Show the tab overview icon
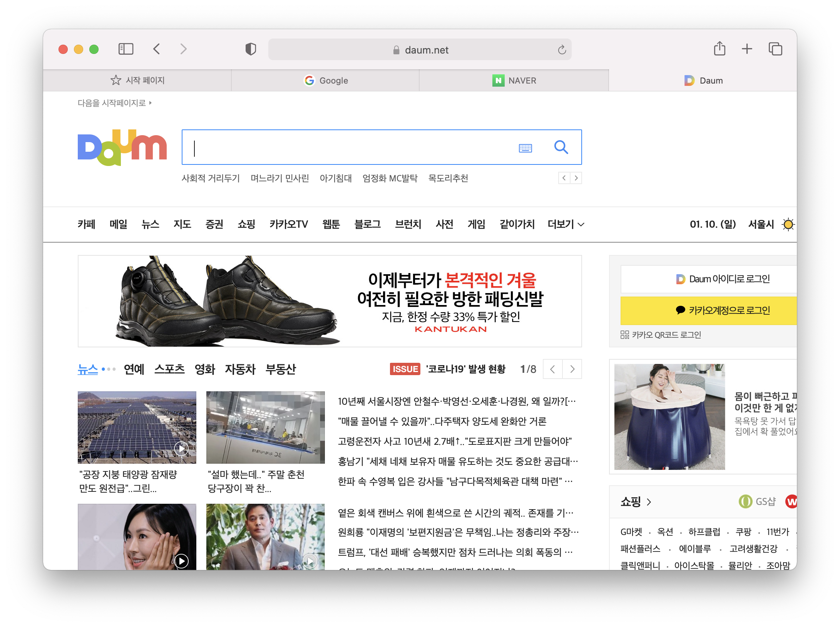 coord(775,49)
